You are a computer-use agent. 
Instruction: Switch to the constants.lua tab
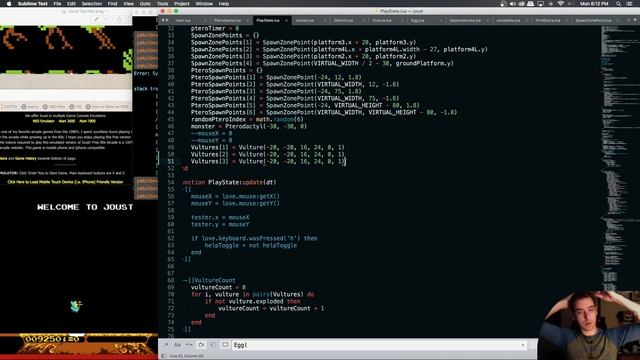point(508,20)
